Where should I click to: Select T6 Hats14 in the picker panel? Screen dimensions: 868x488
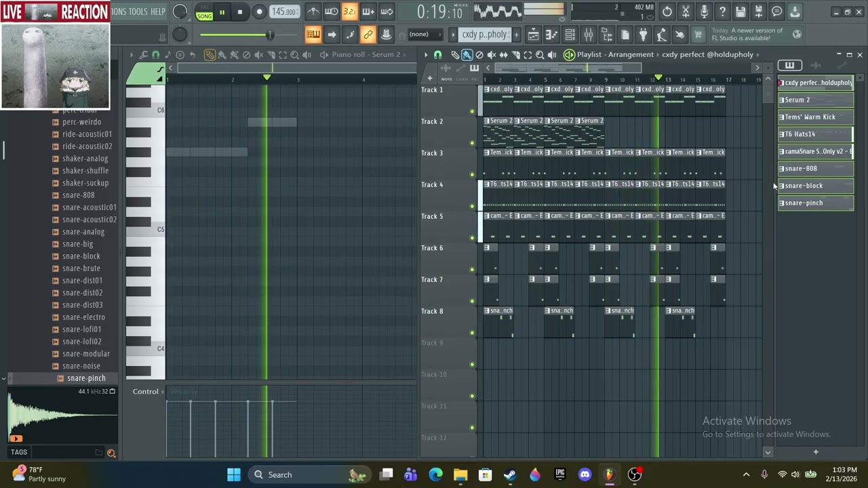pos(815,134)
